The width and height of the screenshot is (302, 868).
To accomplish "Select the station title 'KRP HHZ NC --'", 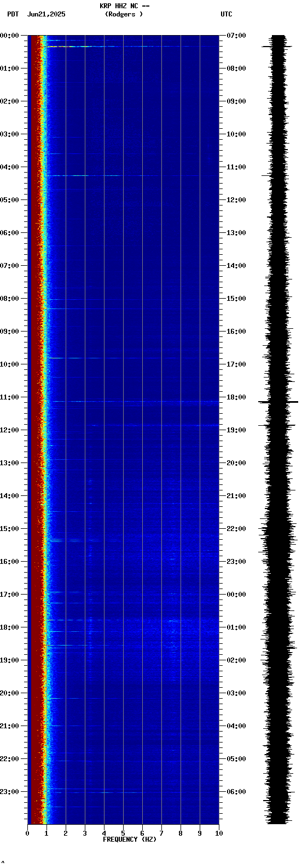I will 124,6.
